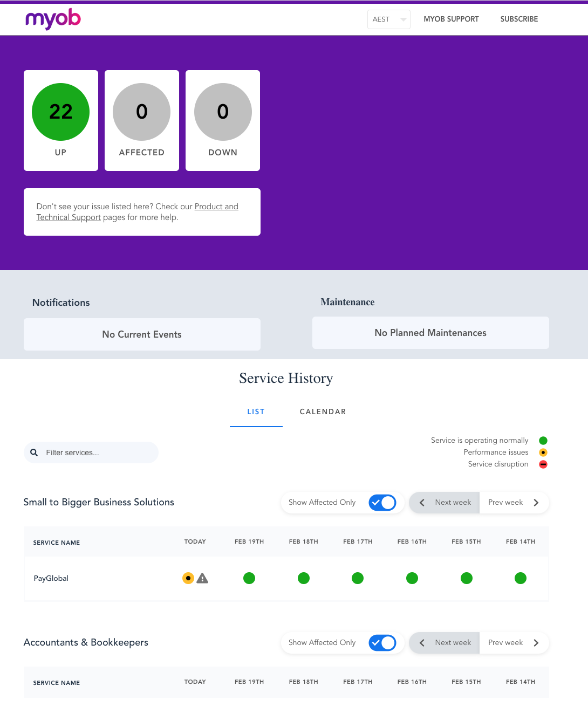Click green operating normally legend dot
Viewport: 588px width, 720px height.
[543, 441]
